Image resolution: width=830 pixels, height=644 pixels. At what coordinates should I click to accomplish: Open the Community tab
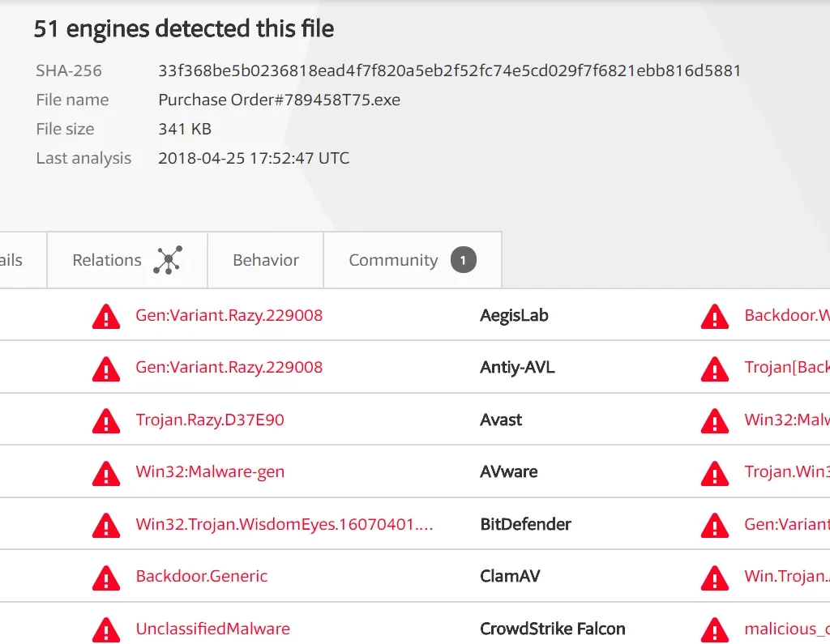pyautogui.click(x=413, y=260)
